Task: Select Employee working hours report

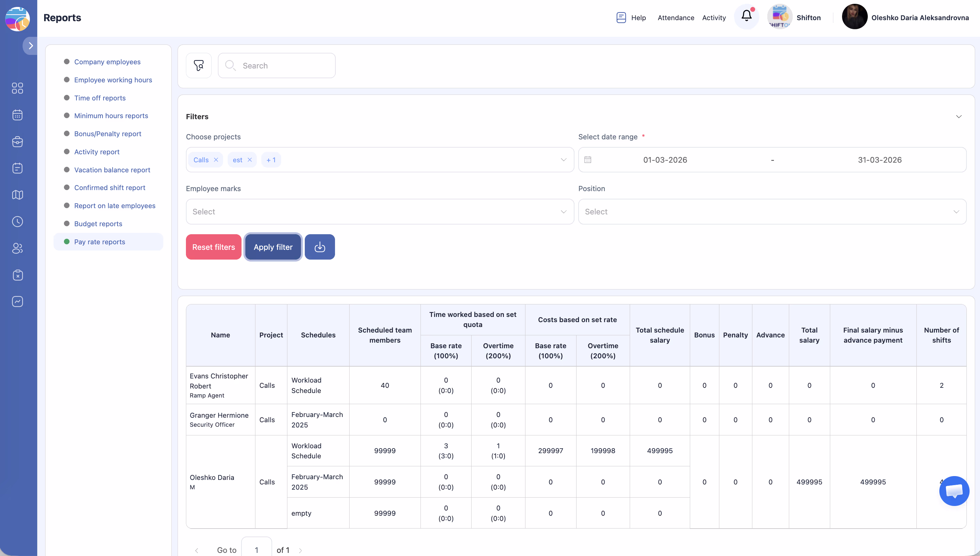Action: tap(113, 80)
